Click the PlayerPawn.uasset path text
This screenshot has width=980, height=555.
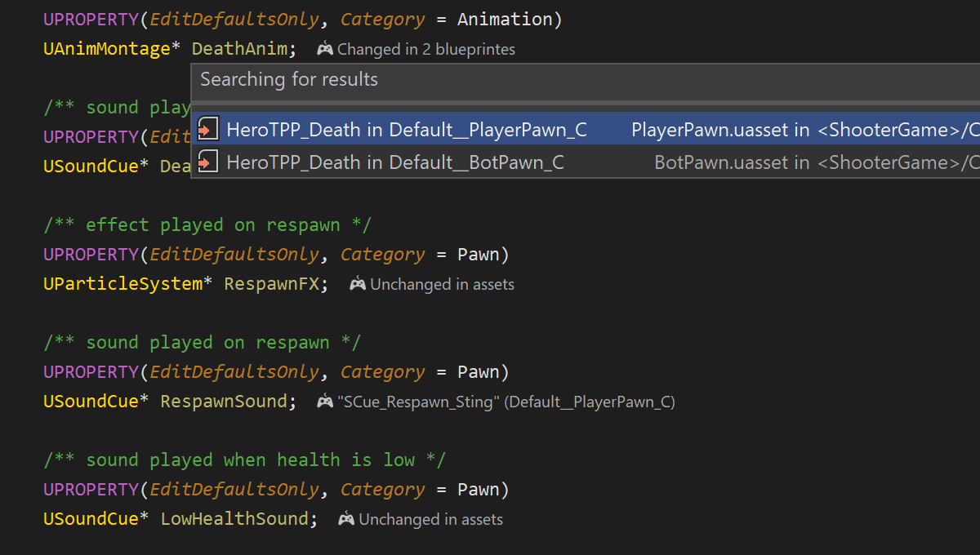click(x=709, y=129)
